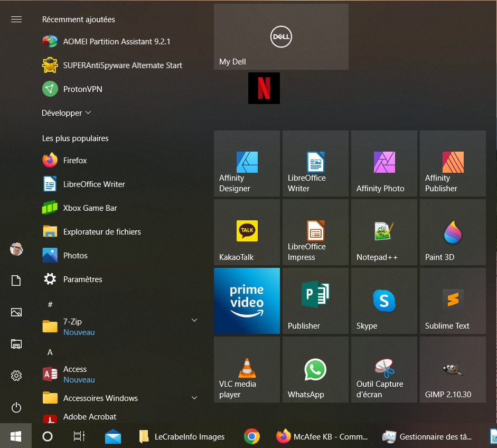Launch the WhatsApp tile
497x448 pixels.
315,370
